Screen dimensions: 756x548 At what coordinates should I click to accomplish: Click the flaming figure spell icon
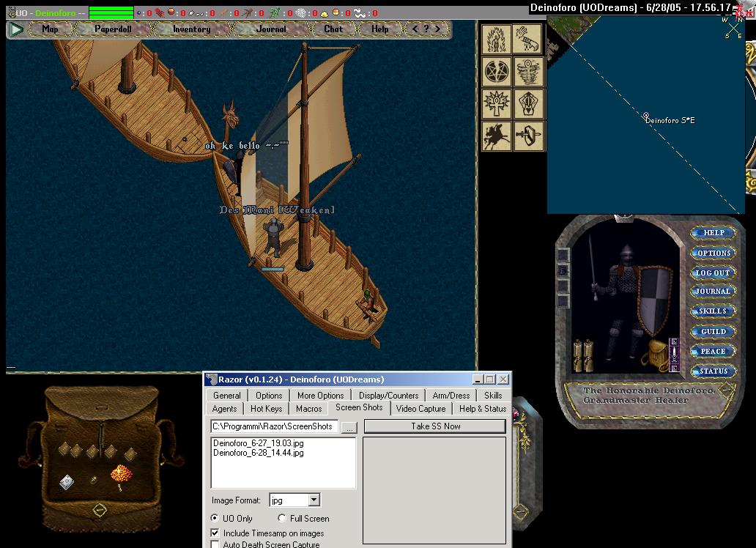tap(497, 39)
